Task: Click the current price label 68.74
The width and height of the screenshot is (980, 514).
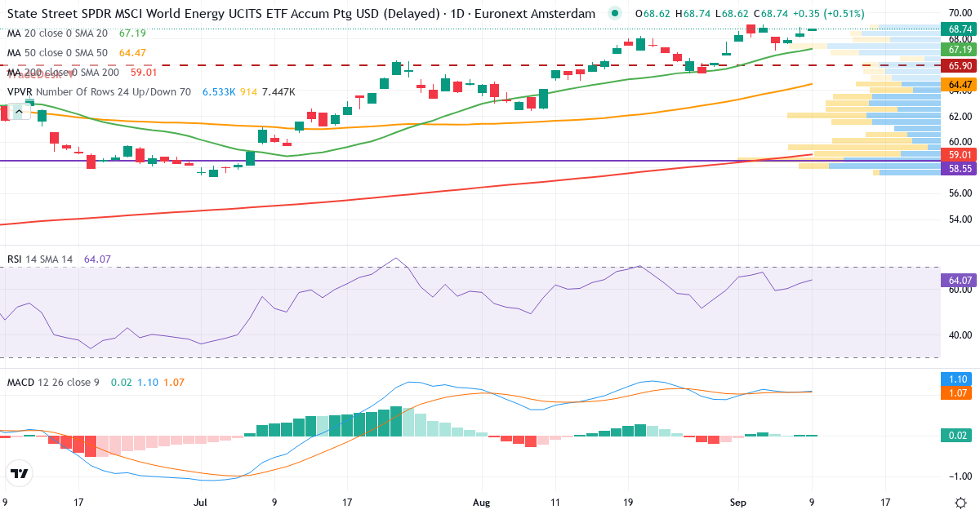Action: [959, 29]
